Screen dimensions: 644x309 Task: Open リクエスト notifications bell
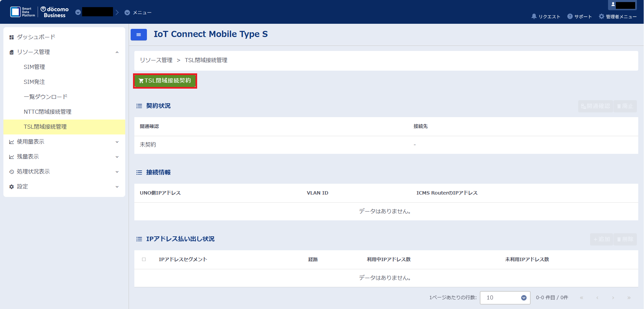pyautogui.click(x=546, y=16)
